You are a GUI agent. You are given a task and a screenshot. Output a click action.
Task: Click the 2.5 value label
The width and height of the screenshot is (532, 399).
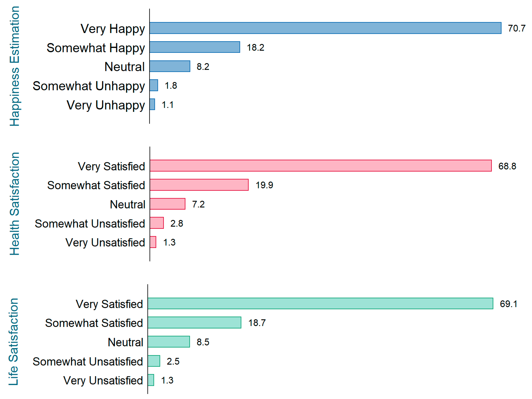pyautogui.click(x=173, y=361)
